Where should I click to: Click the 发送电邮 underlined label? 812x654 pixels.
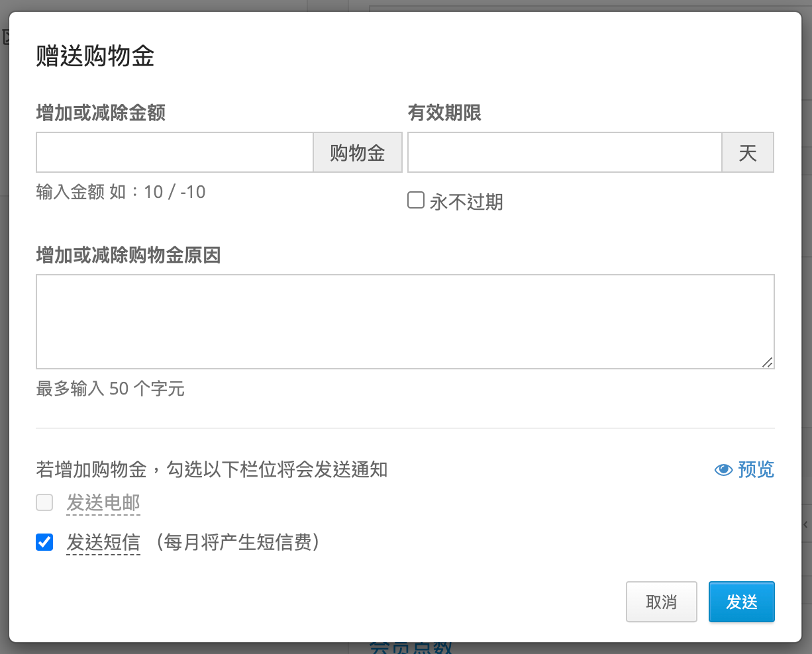(x=103, y=503)
